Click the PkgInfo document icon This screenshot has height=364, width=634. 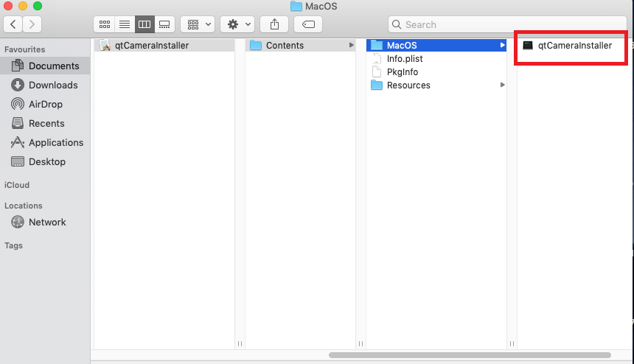[377, 72]
